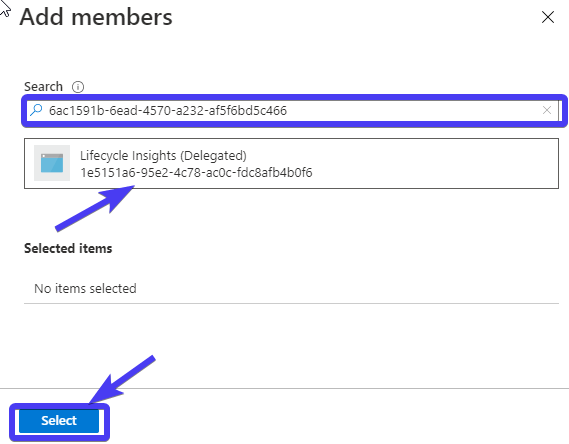Close the Add members panel
The image size is (569, 444).
click(548, 17)
